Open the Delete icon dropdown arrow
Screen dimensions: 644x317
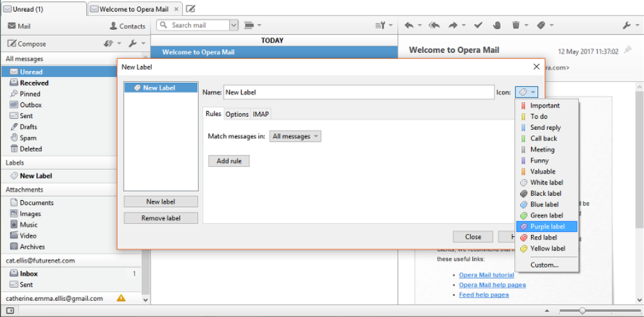(x=527, y=25)
